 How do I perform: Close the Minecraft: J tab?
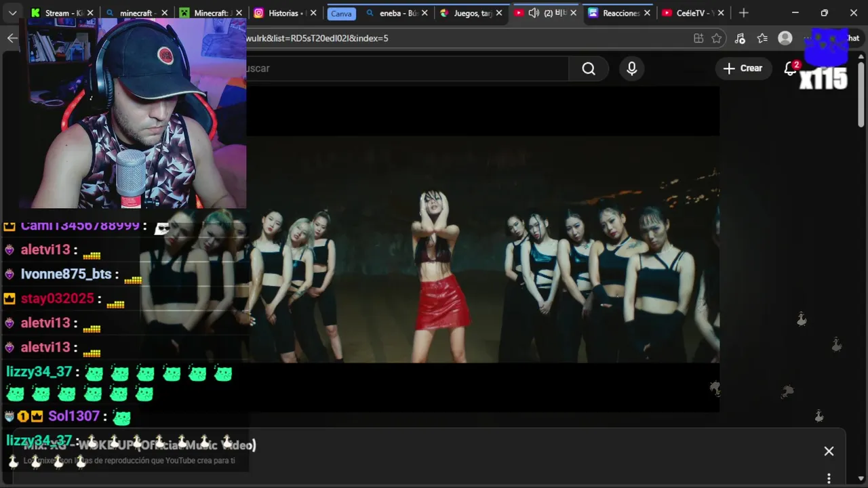(x=239, y=13)
